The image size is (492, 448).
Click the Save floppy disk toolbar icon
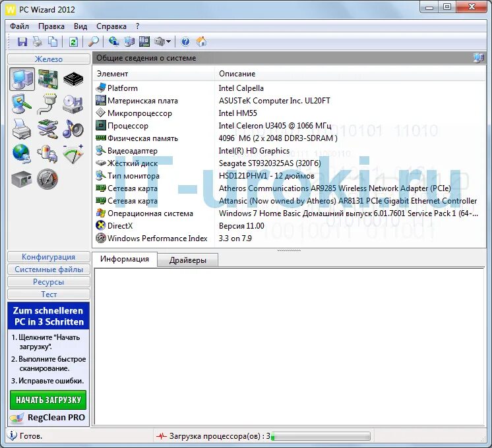(x=22, y=42)
